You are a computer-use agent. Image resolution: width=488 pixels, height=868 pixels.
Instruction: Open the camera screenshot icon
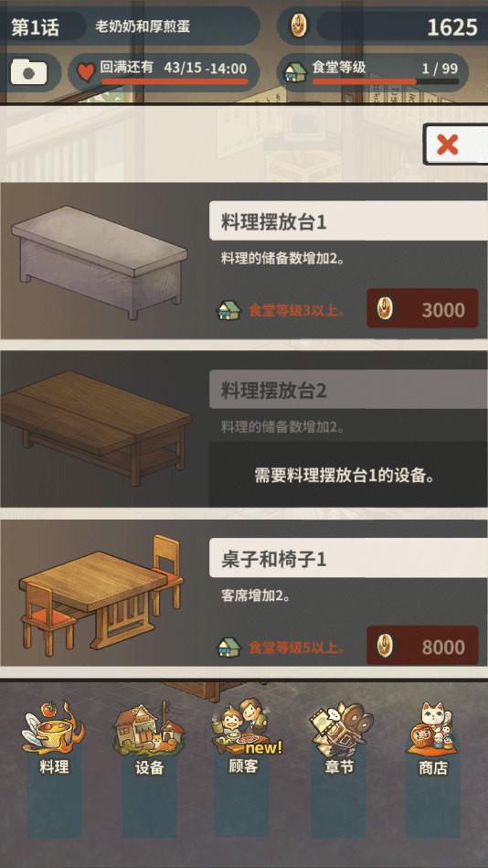click(28, 72)
